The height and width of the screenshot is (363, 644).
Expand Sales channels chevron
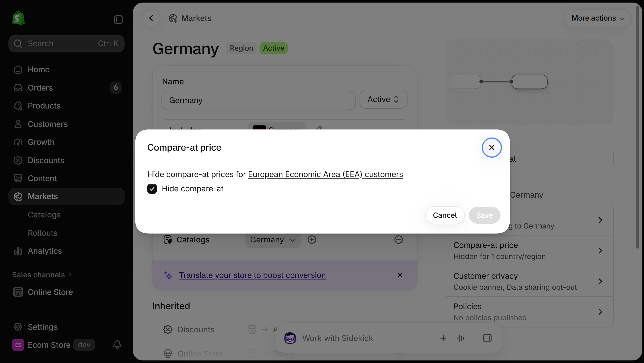click(x=70, y=274)
